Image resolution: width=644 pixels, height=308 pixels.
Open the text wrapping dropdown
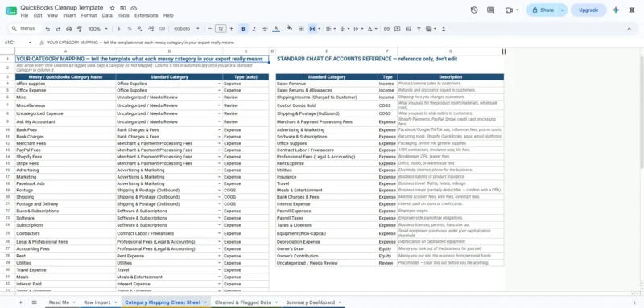(x=358, y=29)
